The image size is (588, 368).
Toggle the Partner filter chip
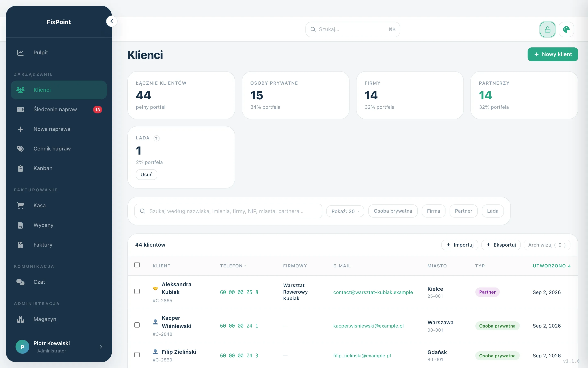(x=463, y=211)
